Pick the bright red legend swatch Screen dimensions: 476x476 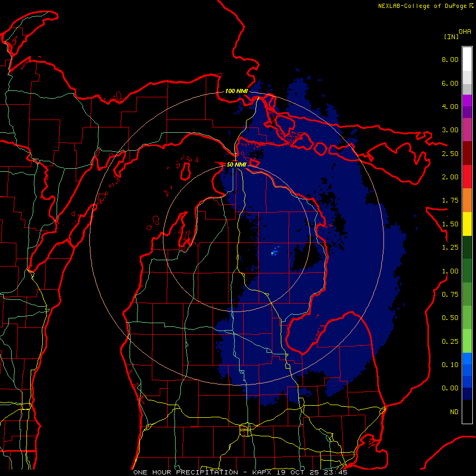point(467,177)
